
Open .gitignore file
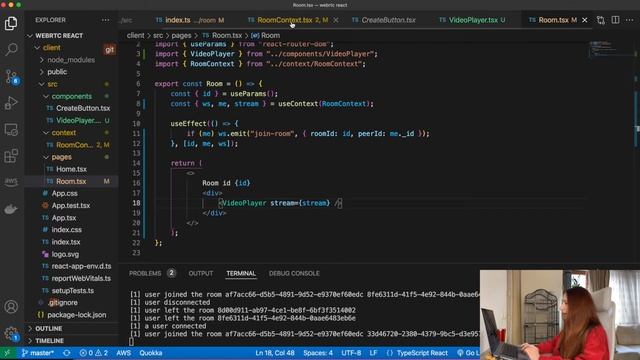point(62,302)
